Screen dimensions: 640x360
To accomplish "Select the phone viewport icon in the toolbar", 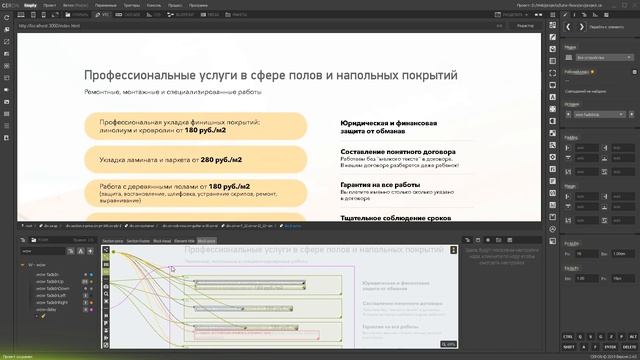I will tap(44, 15).
